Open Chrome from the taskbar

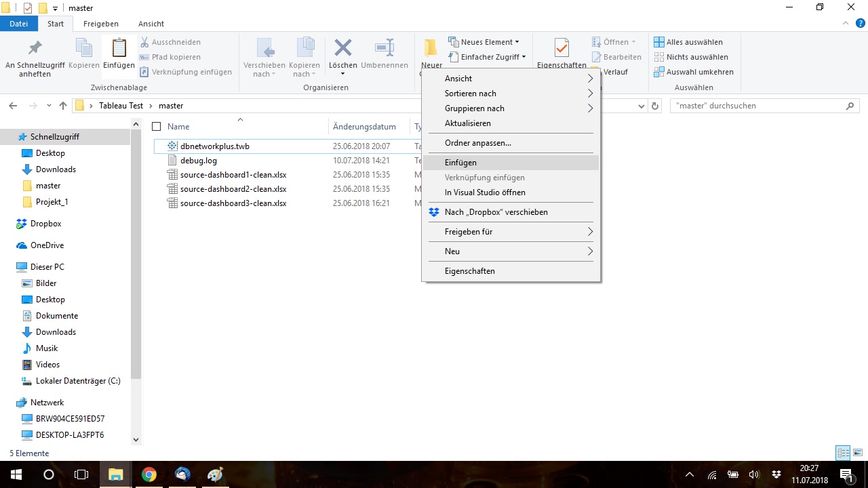[149, 474]
